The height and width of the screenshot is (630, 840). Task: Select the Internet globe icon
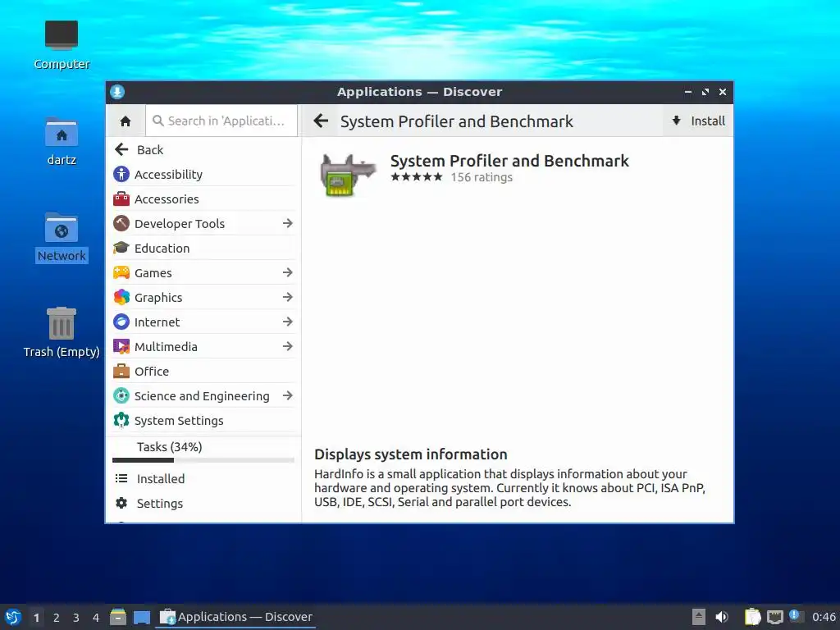pyautogui.click(x=121, y=322)
